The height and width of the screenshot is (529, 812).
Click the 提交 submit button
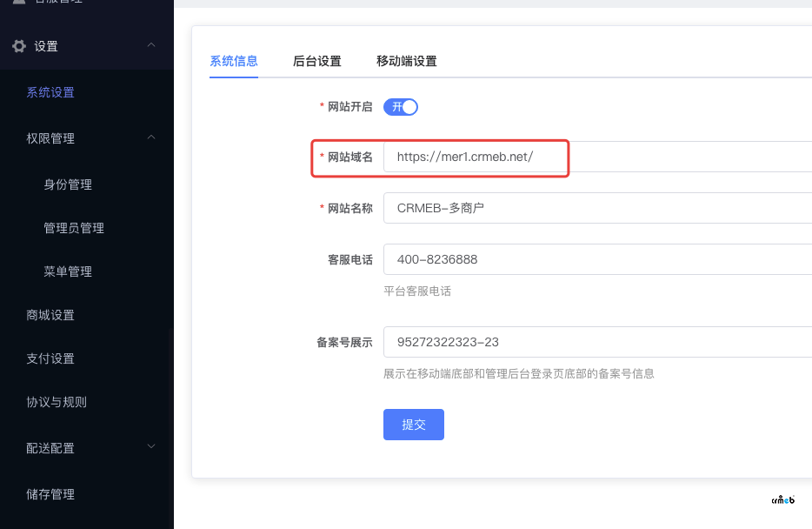tap(413, 425)
